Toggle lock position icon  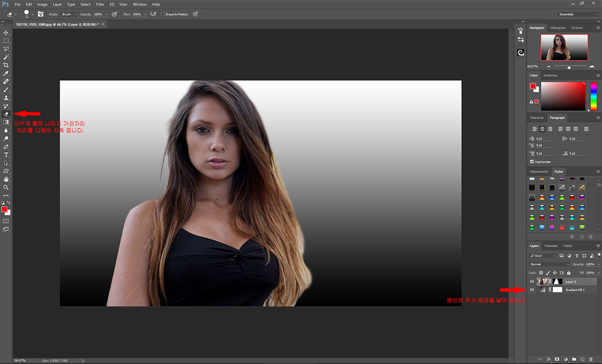(555, 272)
